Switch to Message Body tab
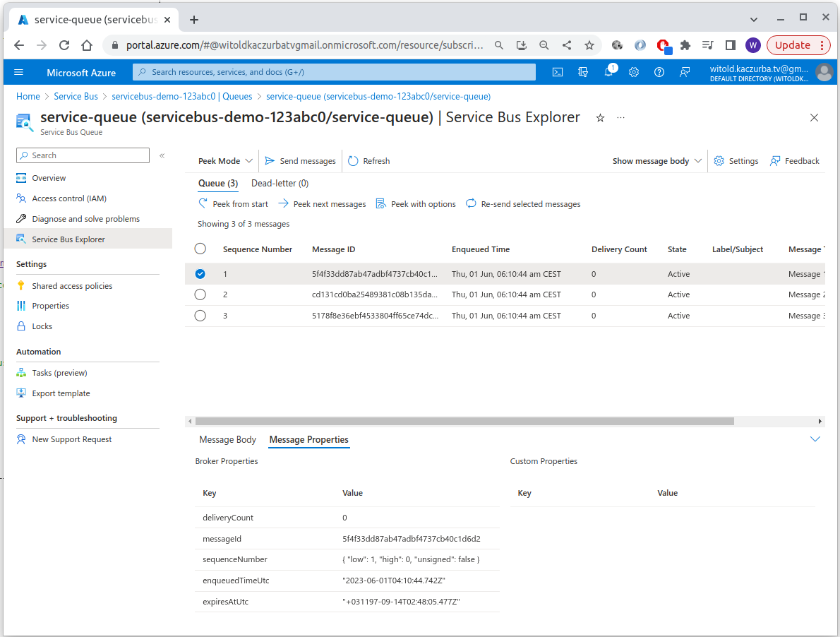Screen dimensions: 840x637 pos(228,440)
